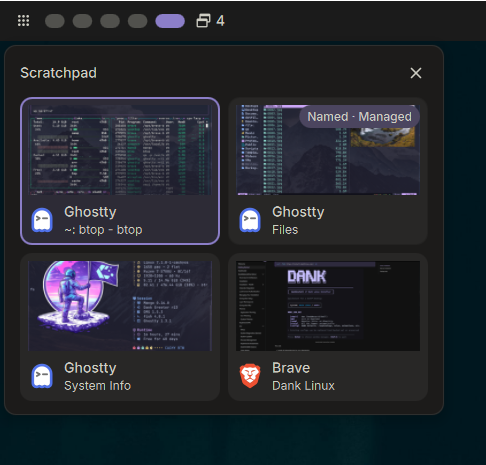Screen dimensions: 486x465
Task: Click the Ghostty icon beside Files
Action: [x=250, y=220]
